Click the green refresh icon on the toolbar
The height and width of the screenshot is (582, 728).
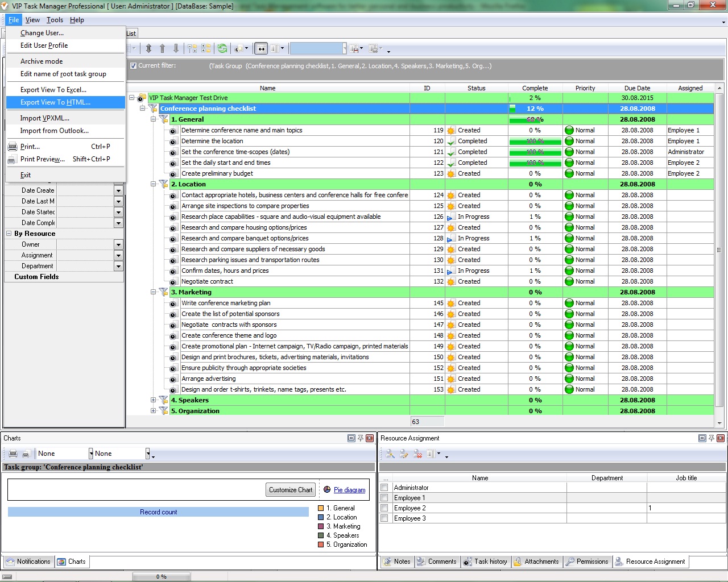pos(222,48)
